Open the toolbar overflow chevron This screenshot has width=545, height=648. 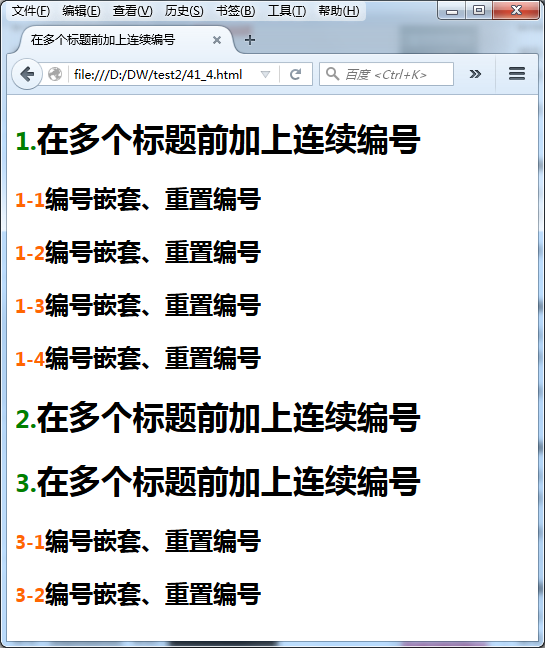(475, 74)
